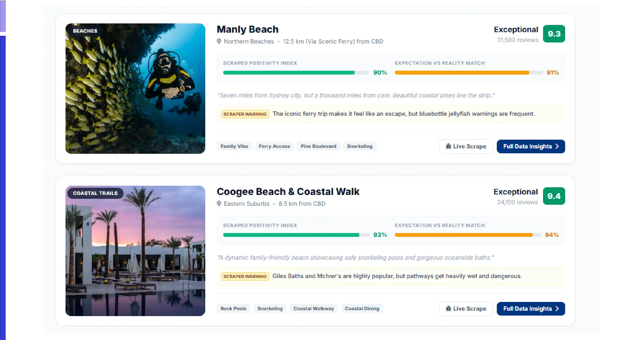This screenshot has width=644, height=340.
Task: Click bug icon in Manly Live Scrape button
Action: [x=448, y=146]
